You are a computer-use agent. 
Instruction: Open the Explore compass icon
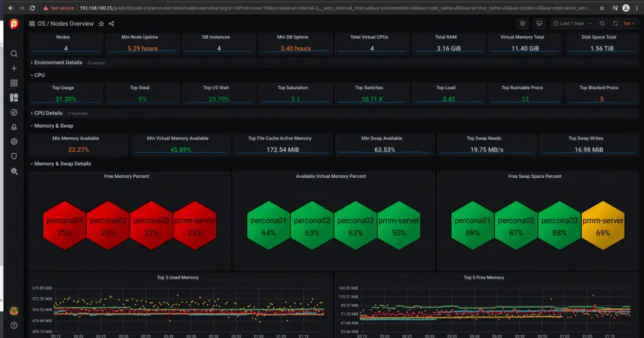pos(14,112)
